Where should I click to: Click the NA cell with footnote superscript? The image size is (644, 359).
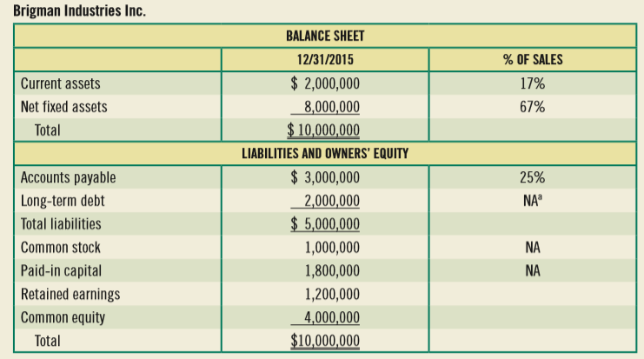[533, 202]
